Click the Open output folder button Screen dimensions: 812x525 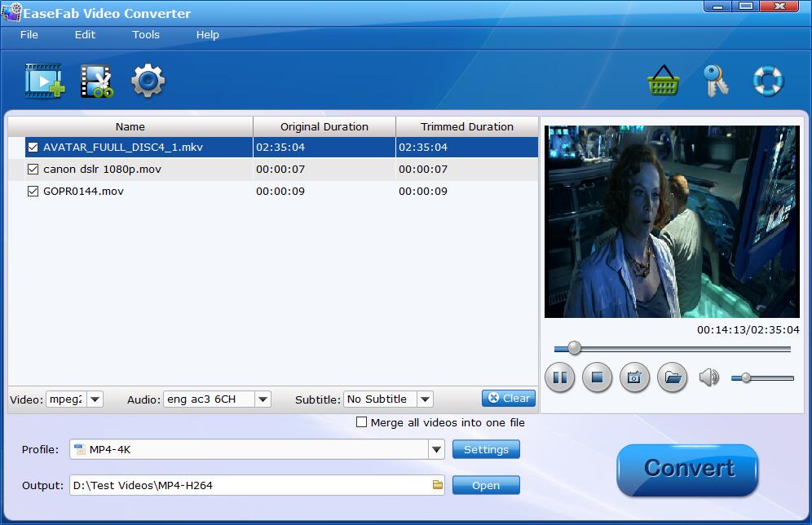tap(486, 485)
